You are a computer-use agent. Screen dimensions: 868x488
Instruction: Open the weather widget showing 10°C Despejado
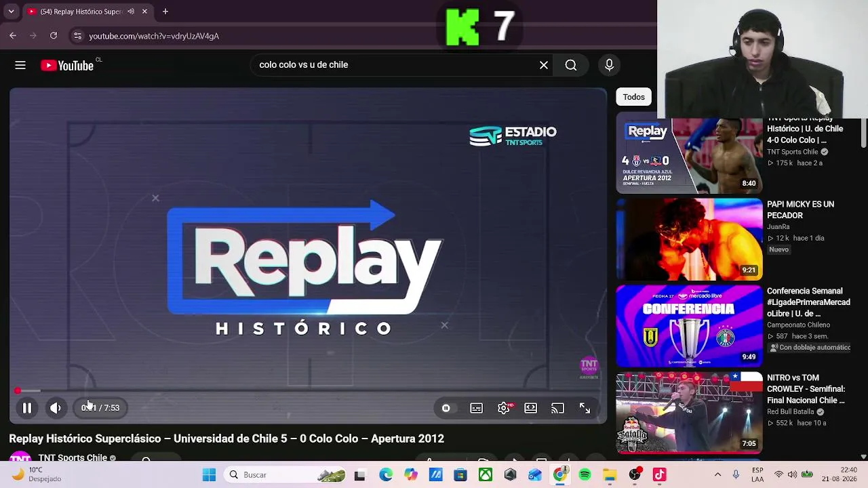pyautogui.click(x=37, y=474)
